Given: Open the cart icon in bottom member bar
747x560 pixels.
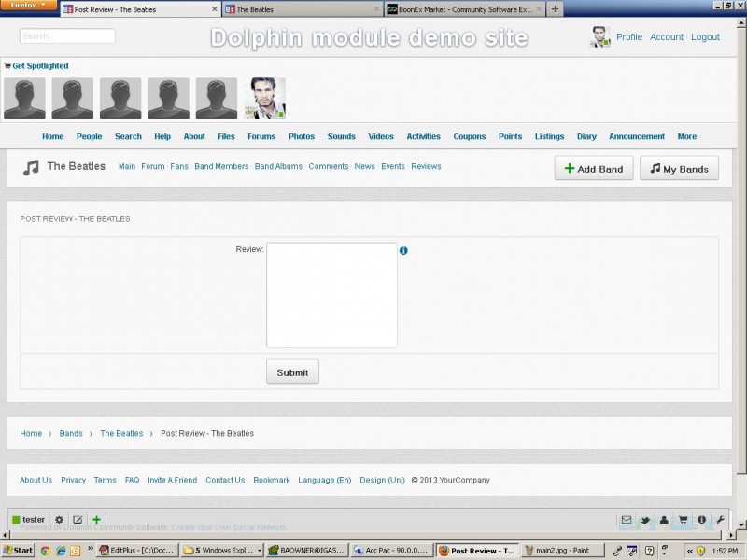Looking at the screenshot, I should 683,520.
